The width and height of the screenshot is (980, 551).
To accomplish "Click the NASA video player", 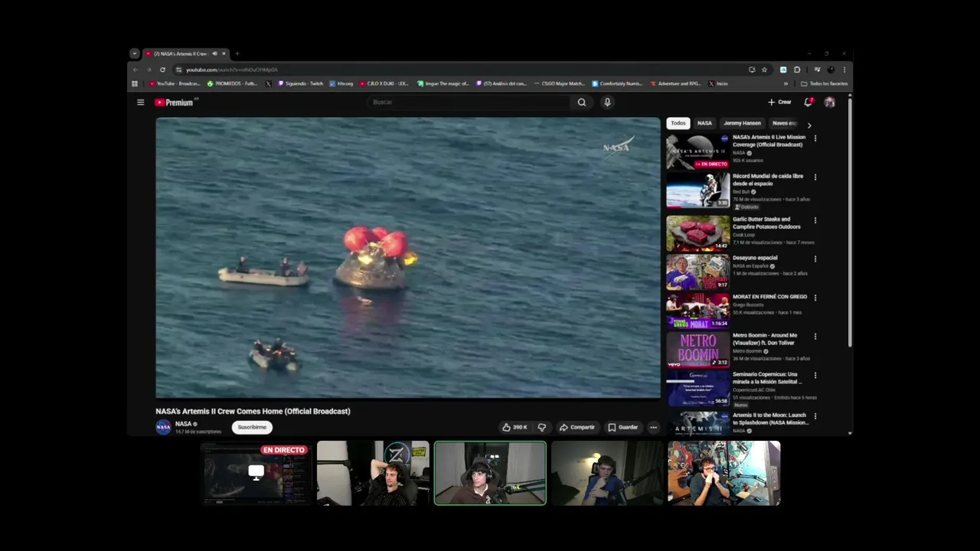I will tap(408, 258).
